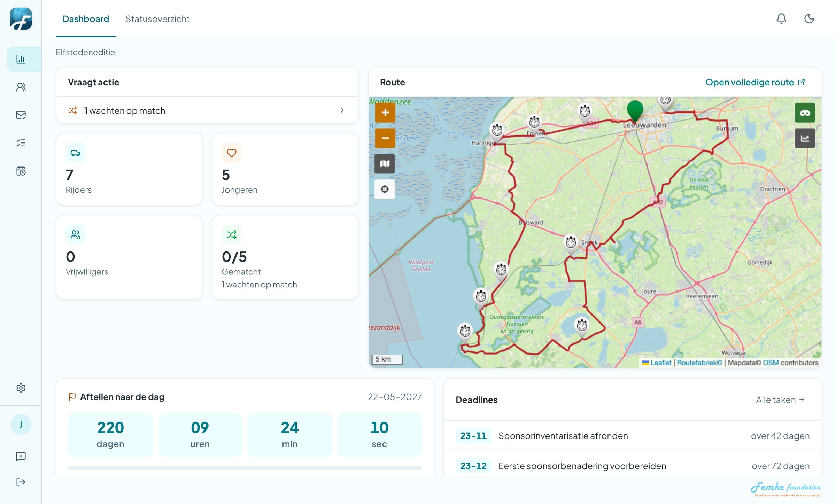Switch to the Statusoverzicht tab

pyautogui.click(x=157, y=19)
